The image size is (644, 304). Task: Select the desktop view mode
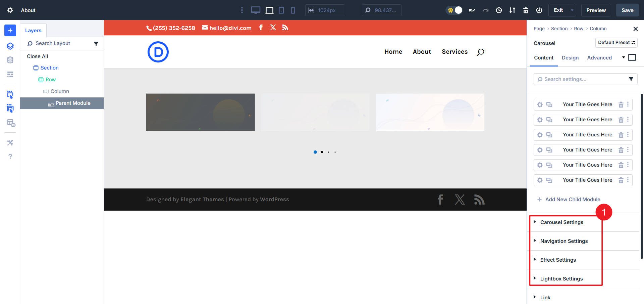pyautogui.click(x=256, y=10)
